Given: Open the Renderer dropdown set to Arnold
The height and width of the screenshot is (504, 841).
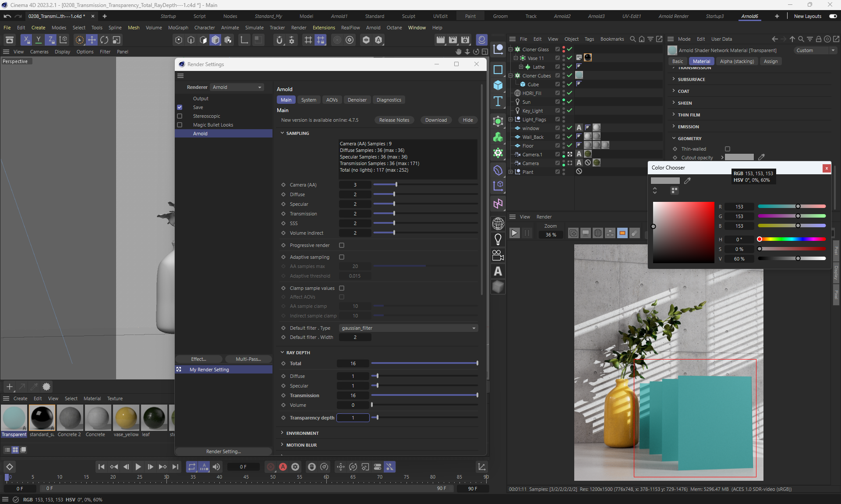Looking at the screenshot, I should click(x=237, y=87).
